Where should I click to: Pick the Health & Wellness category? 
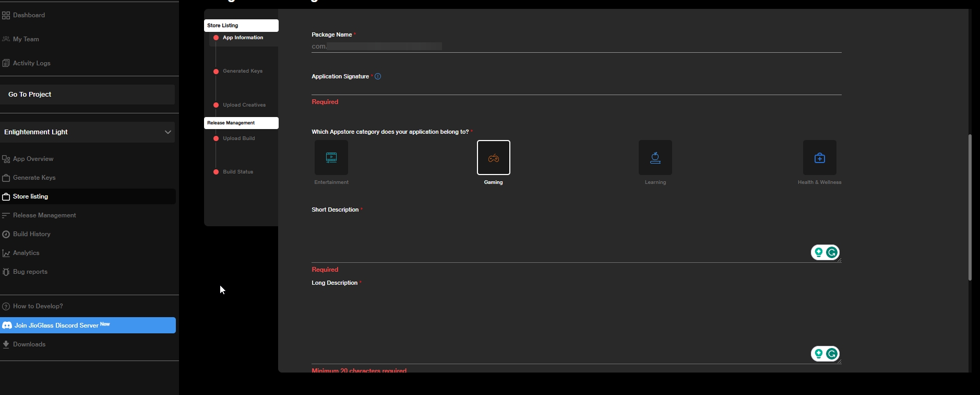[x=819, y=157]
